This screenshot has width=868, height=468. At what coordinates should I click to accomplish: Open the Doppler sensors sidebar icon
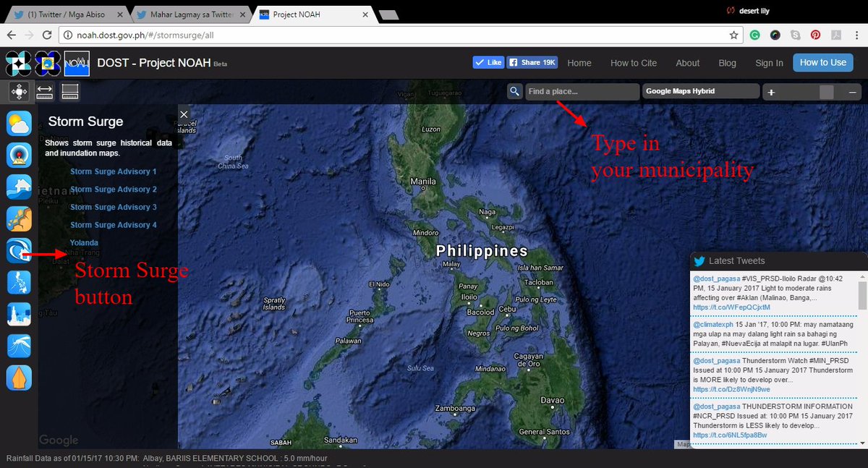(x=19, y=156)
